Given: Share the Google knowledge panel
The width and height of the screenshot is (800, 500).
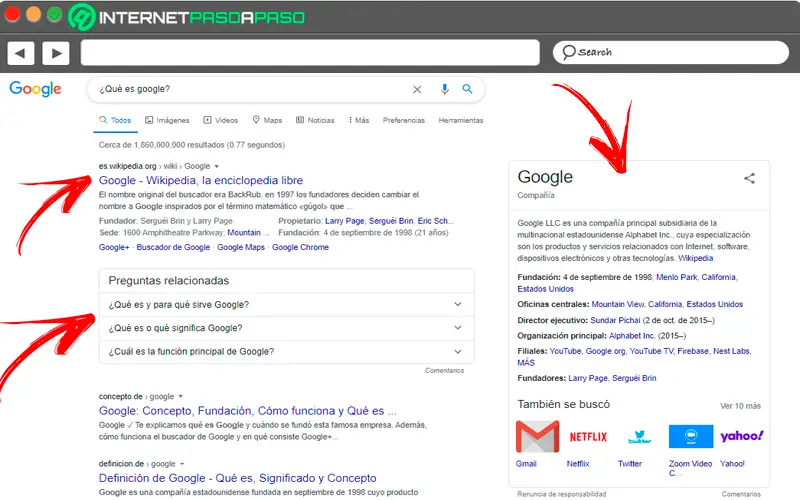Looking at the screenshot, I should coord(749,178).
